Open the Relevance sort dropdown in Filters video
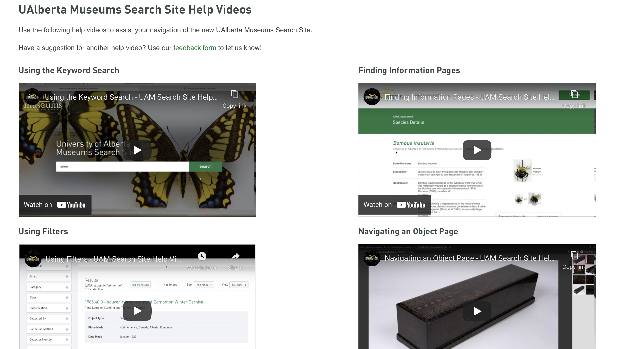 204,285
